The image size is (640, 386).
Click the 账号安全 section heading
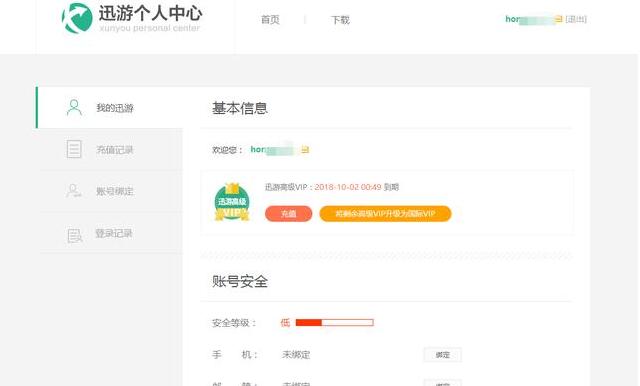pyautogui.click(x=240, y=282)
